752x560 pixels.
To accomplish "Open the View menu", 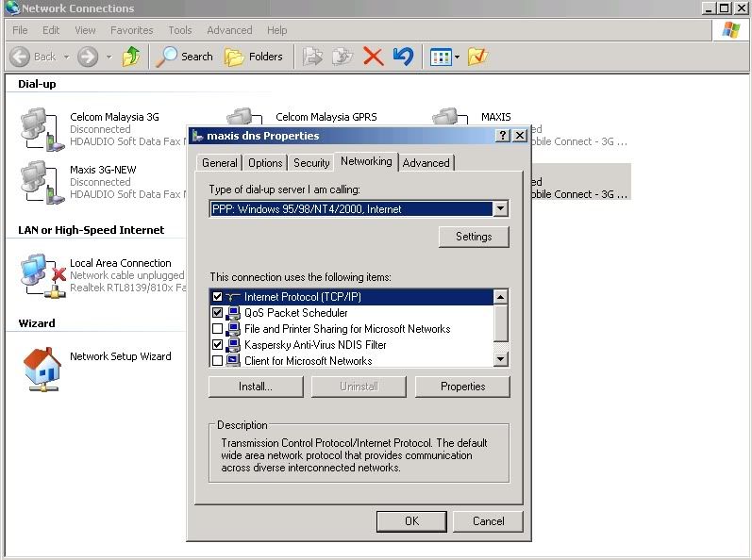I will [x=85, y=30].
